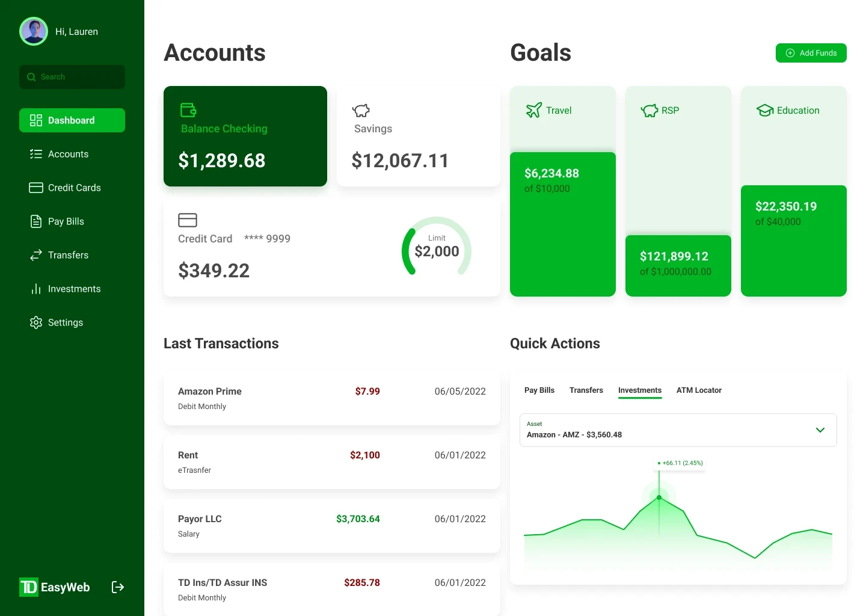Click the Credit Cards card icon in sidebar

pos(36,188)
